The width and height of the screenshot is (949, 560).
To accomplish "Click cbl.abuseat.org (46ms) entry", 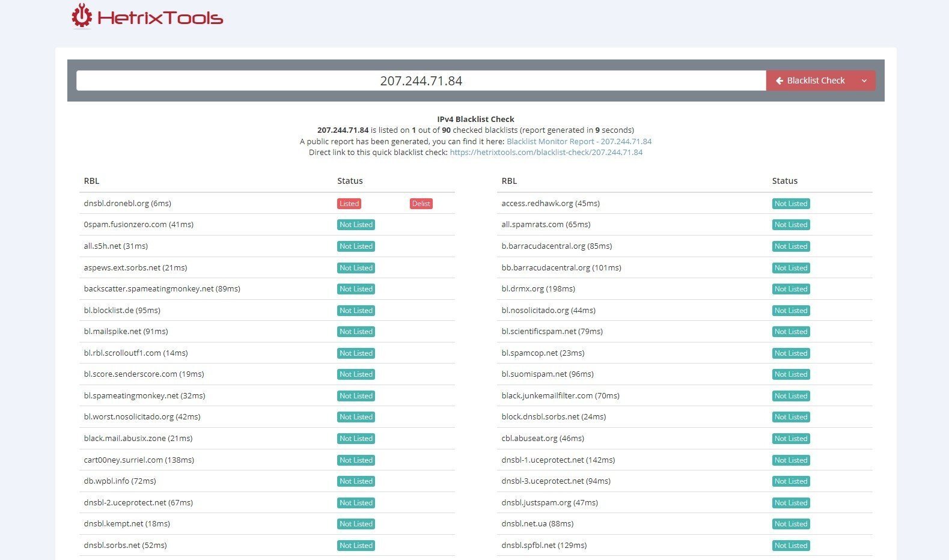I will pyautogui.click(x=543, y=438).
